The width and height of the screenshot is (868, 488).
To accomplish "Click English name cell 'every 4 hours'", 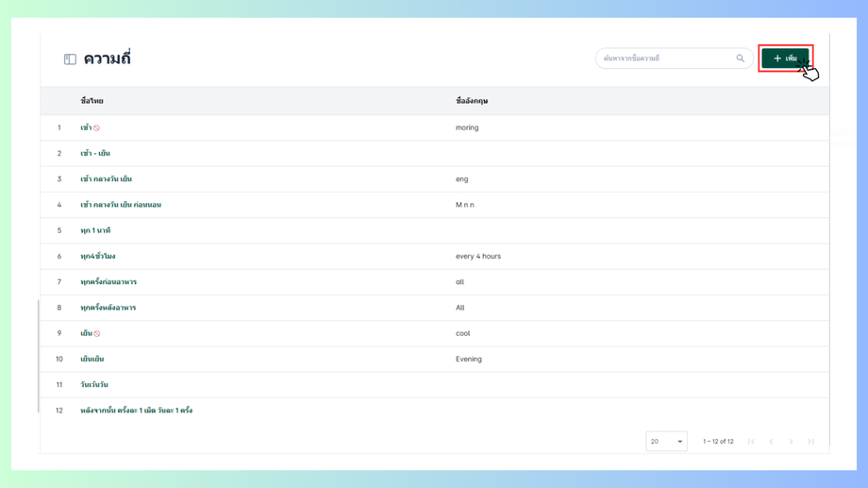I will [477, 256].
